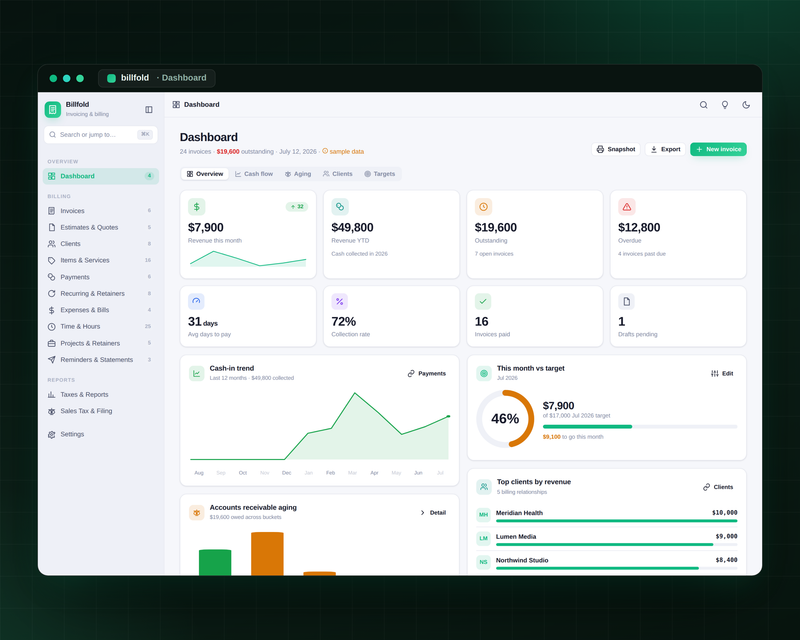Click the Meridian Health revenue bar
This screenshot has width=800, height=640.
click(x=616, y=521)
